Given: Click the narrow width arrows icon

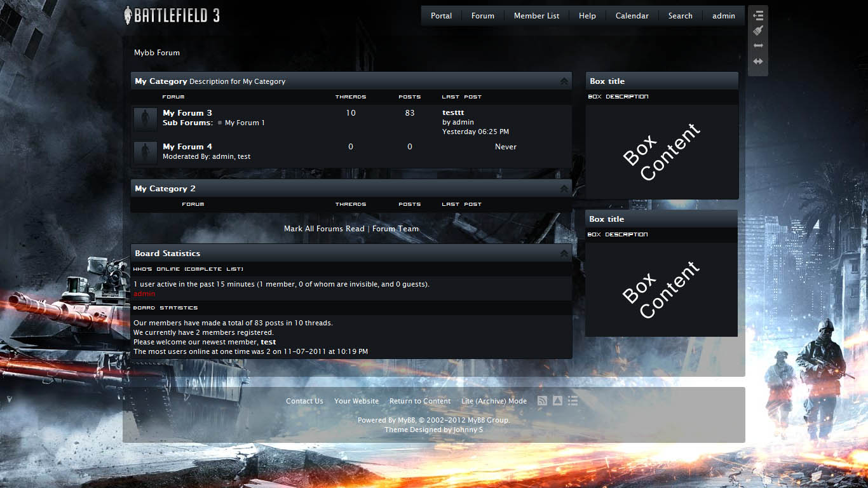Looking at the screenshot, I should (758, 46).
